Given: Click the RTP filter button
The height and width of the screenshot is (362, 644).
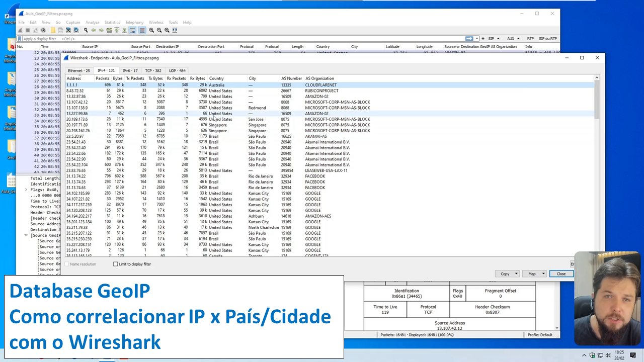Looking at the screenshot, I should 530,39.
